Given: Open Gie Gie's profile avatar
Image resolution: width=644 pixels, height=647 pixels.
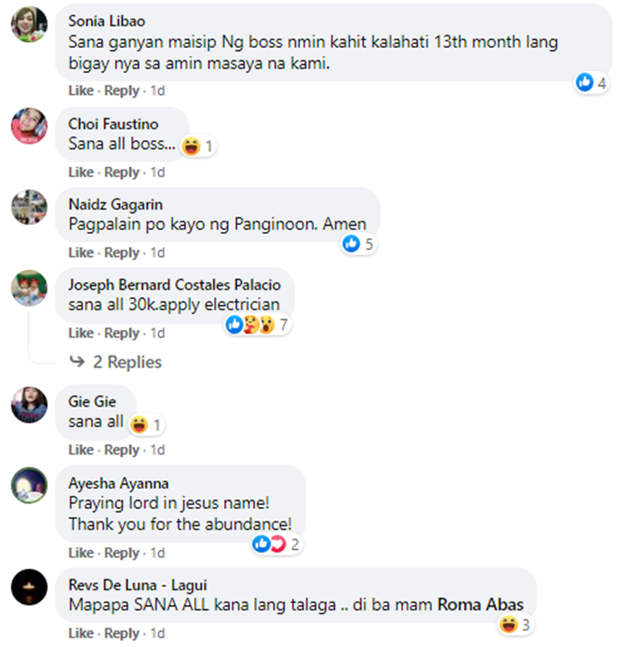Looking at the screenshot, I should click(29, 405).
